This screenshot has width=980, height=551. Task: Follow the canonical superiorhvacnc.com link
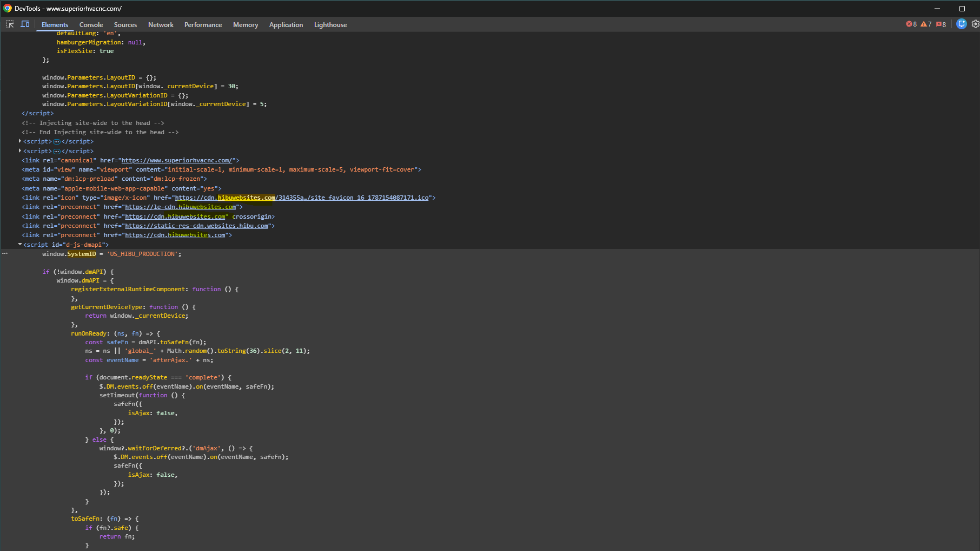tap(177, 160)
